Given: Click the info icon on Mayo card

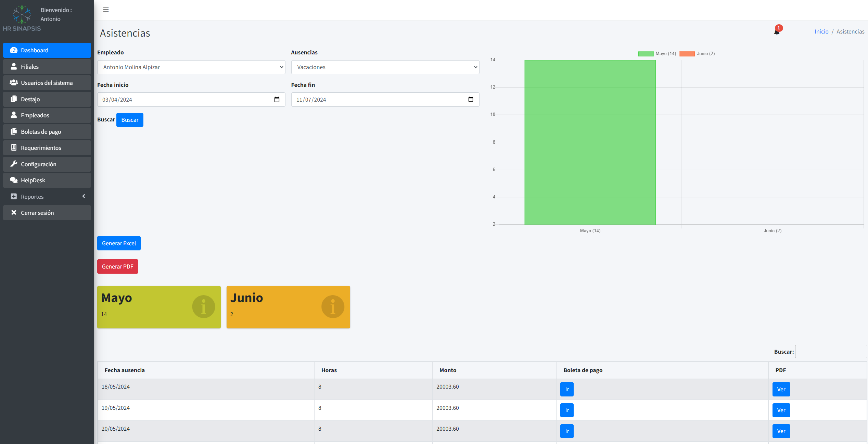Looking at the screenshot, I should (204, 307).
